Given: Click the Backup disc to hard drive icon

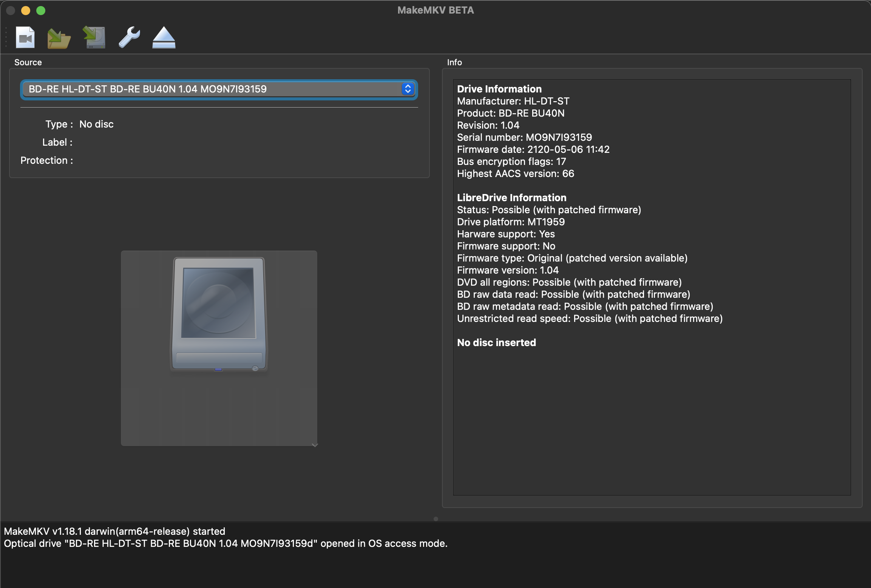Looking at the screenshot, I should pos(94,38).
